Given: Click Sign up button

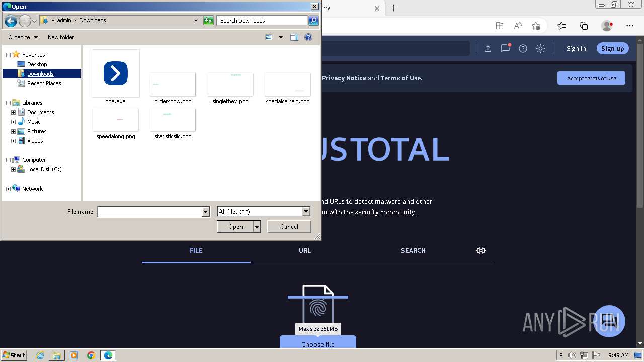Looking at the screenshot, I should [x=612, y=49].
